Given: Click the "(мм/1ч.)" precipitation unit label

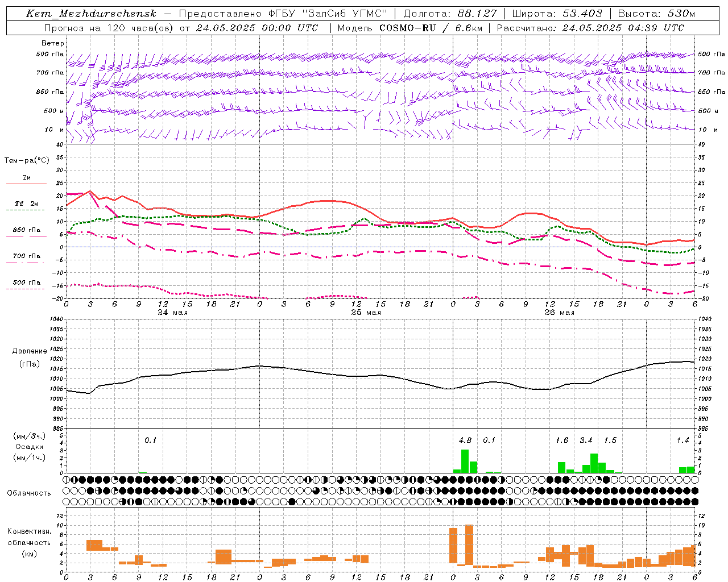Looking at the screenshot, I should (x=30, y=458).
